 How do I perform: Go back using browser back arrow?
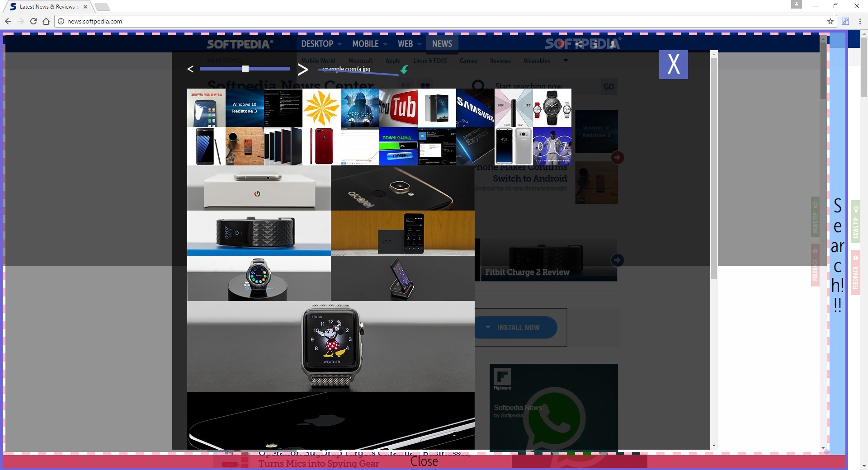8,21
